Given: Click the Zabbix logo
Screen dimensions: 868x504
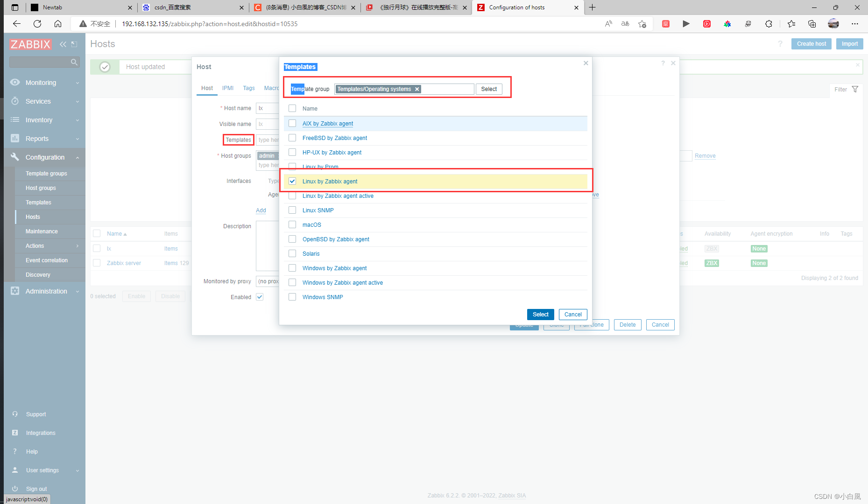Looking at the screenshot, I should (30, 44).
